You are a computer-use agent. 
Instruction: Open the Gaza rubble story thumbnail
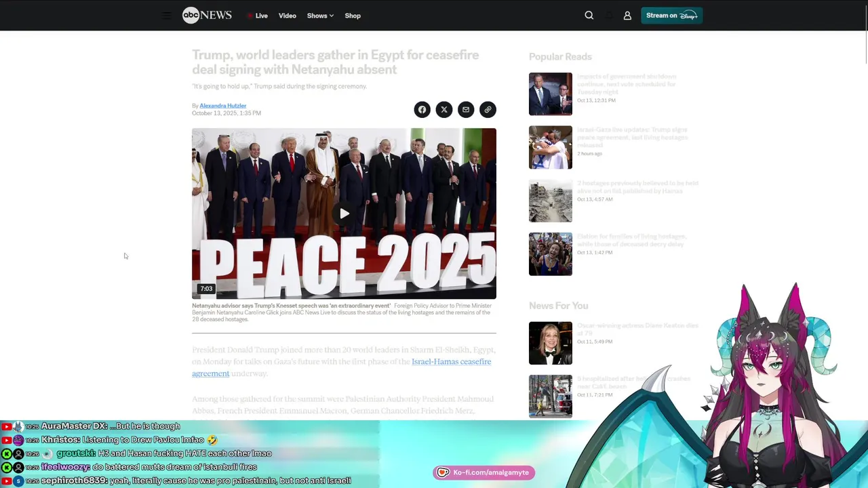[x=551, y=201]
